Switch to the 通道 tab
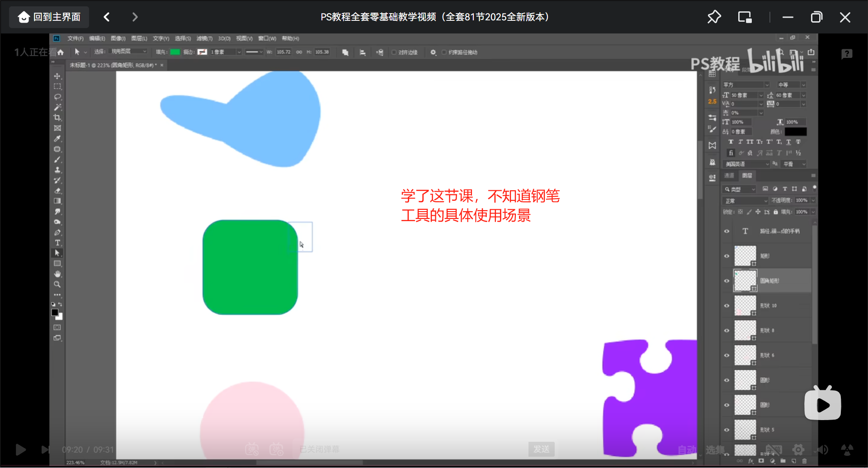Screen dimensions: 868x468 (729, 175)
